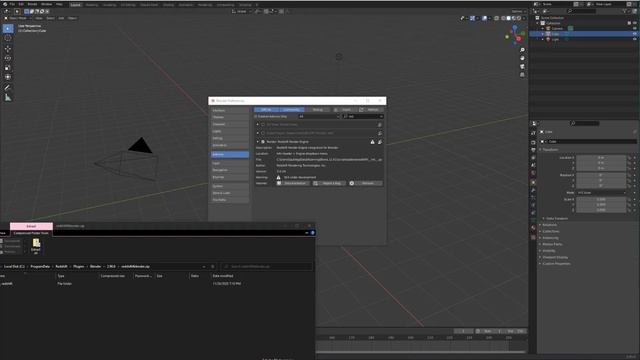
Task: Expand the Relations panel in properties
Action: (549, 225)
